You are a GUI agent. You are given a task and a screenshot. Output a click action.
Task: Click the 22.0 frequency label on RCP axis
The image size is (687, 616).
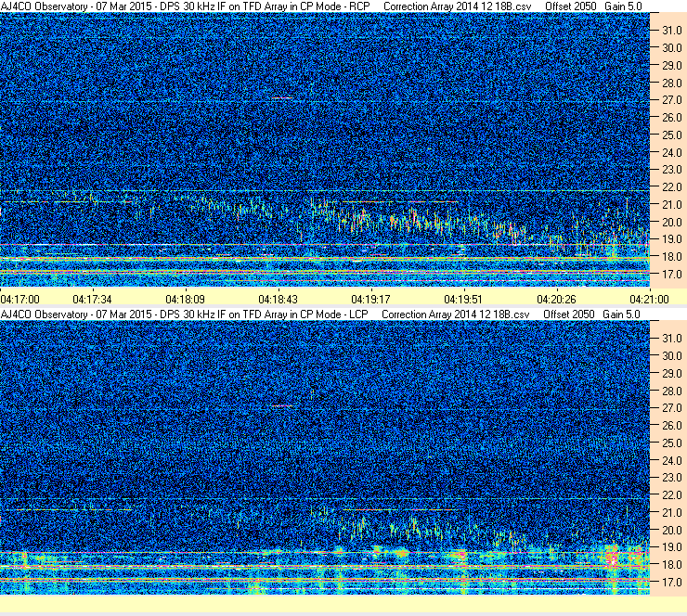pyautogui.click(x=671, y=187)
